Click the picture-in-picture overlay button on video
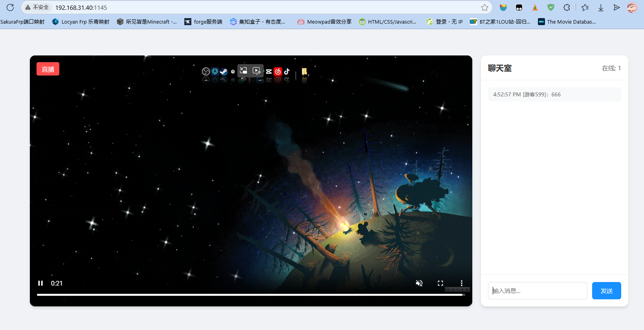Image resolution: width=644 pixels, height=330 pixels. click(244, 71)
